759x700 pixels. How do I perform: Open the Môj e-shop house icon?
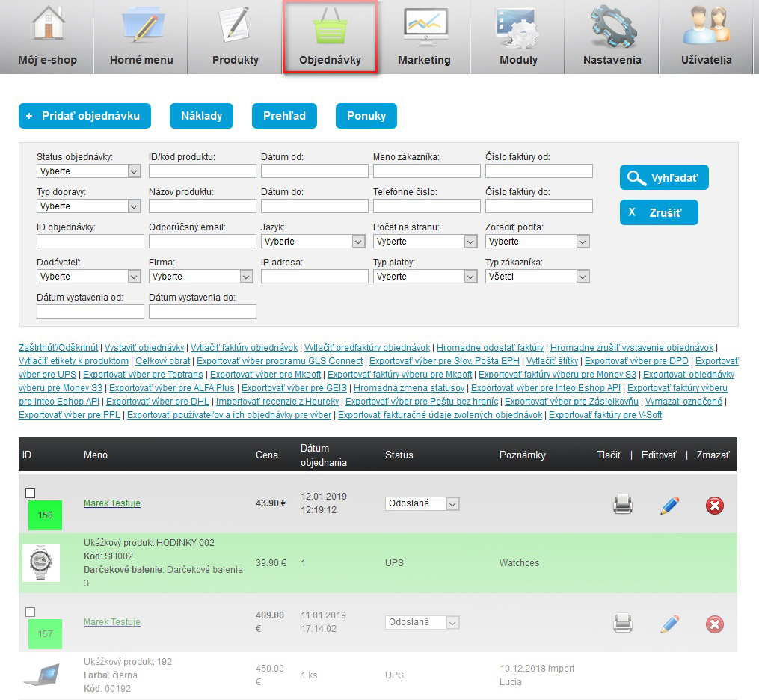tap(47, 25)
